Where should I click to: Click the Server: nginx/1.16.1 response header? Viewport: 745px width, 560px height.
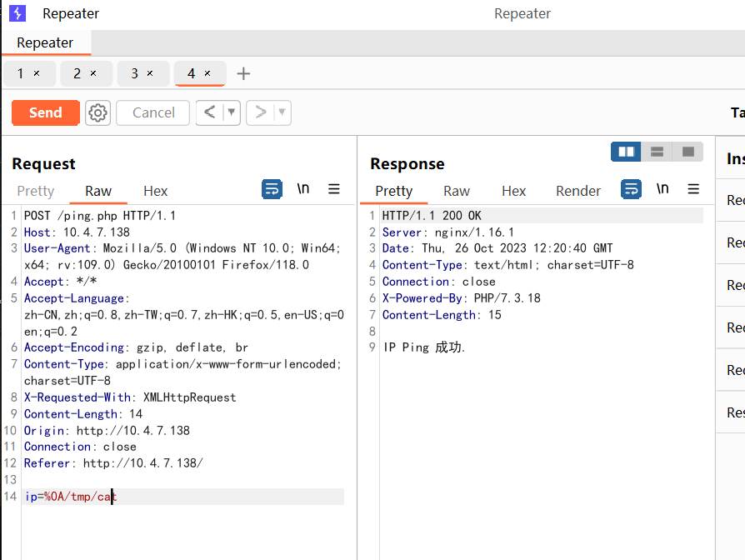coord(448,232)
